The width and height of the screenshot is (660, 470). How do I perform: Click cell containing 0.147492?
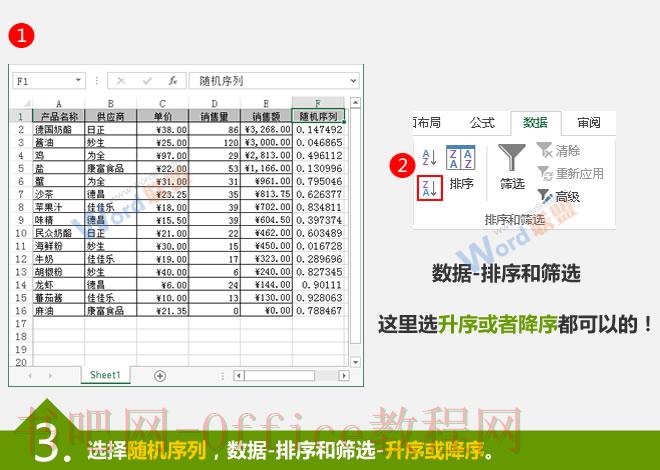(318, 130)
